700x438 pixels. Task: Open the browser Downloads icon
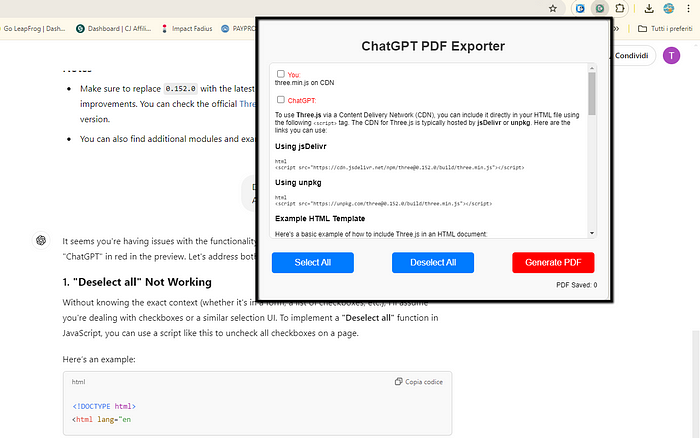649,8
